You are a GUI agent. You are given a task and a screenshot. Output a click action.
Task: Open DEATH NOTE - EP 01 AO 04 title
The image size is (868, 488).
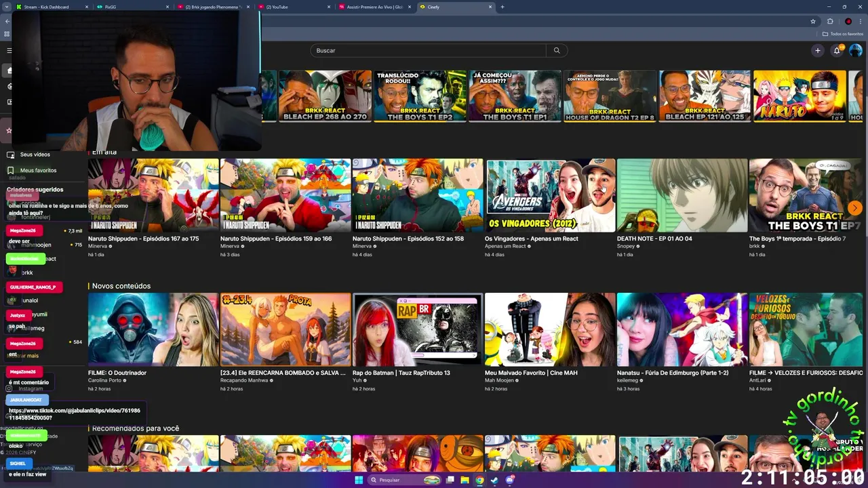pyautogui.click(x=654, y=239)
